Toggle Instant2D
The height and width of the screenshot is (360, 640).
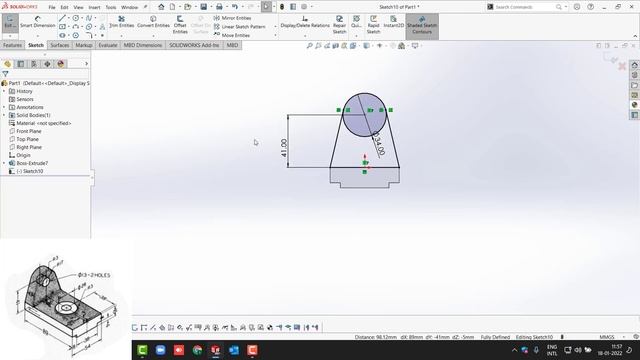[x=393, y=22]
